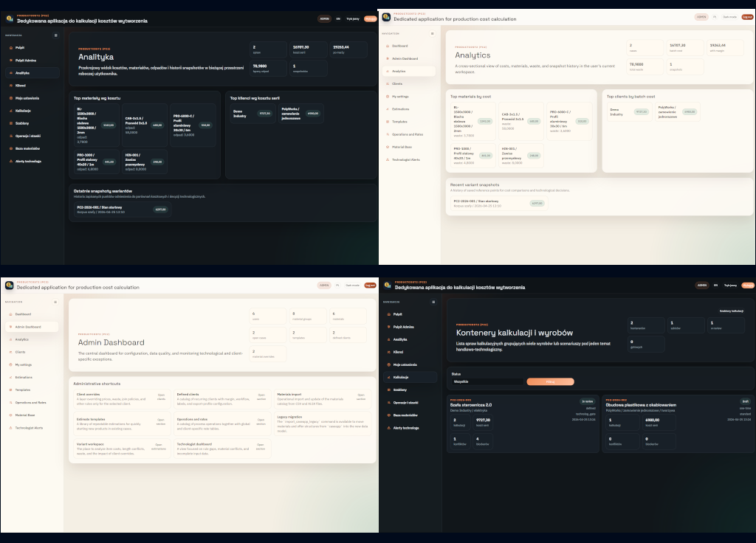Open the Status dropdown showing Wszystkie
The image size is (756, 543).
[487, 381]
